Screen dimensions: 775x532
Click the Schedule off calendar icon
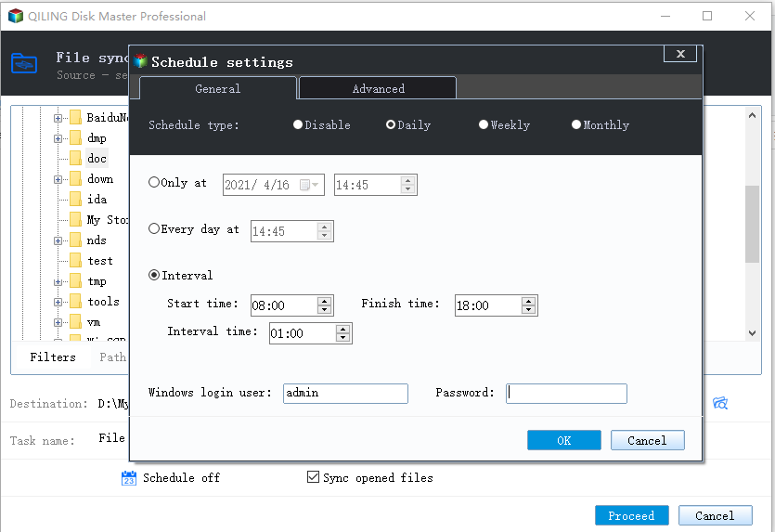click(128, 477)
